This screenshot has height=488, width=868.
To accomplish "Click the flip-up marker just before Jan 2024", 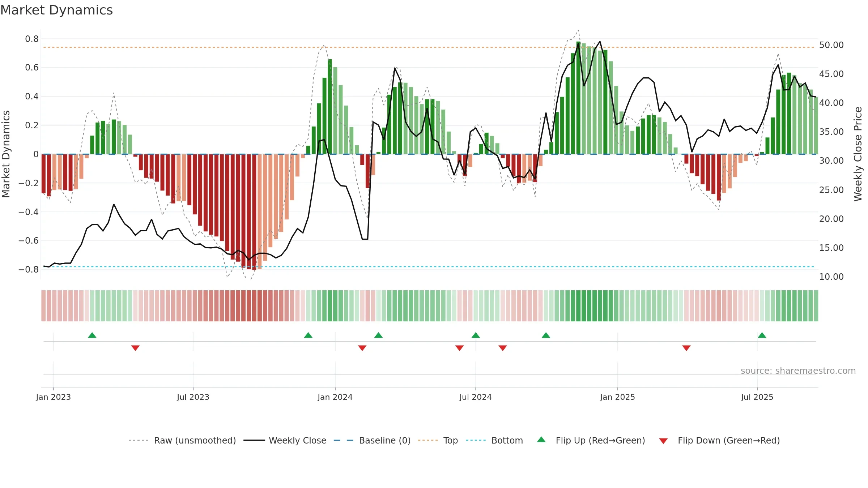I will coord(308,335).
